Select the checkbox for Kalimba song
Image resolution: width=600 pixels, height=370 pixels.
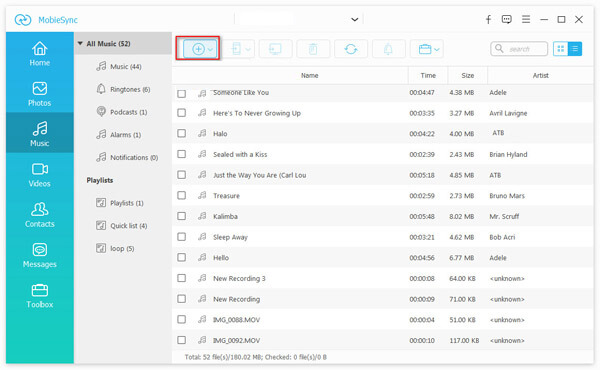[182, 216]
